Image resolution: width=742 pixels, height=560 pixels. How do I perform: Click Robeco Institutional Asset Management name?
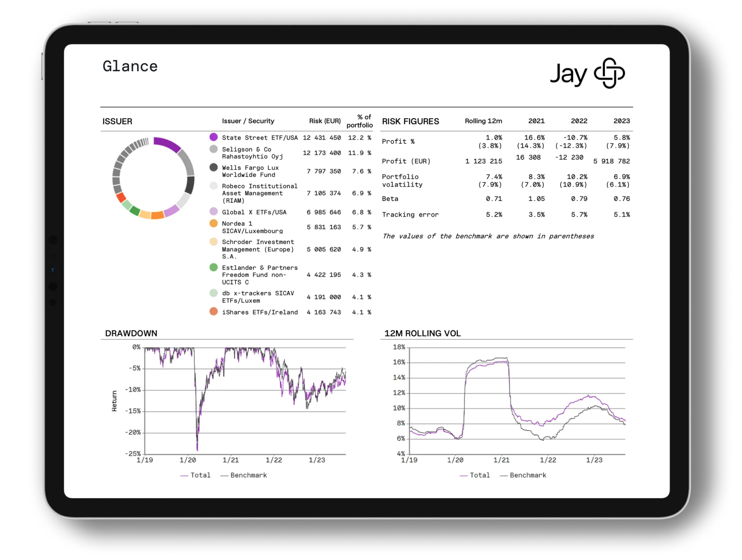(x=260, y=193)
